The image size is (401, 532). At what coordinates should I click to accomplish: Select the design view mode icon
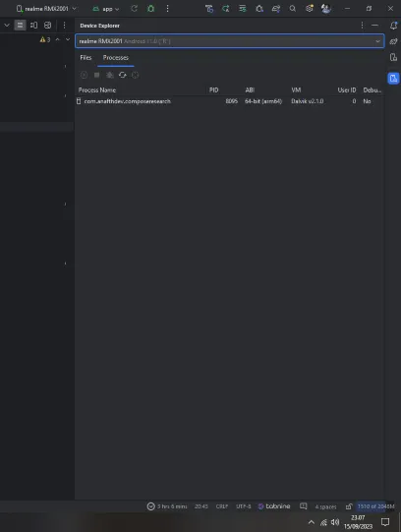pos(48,26)
